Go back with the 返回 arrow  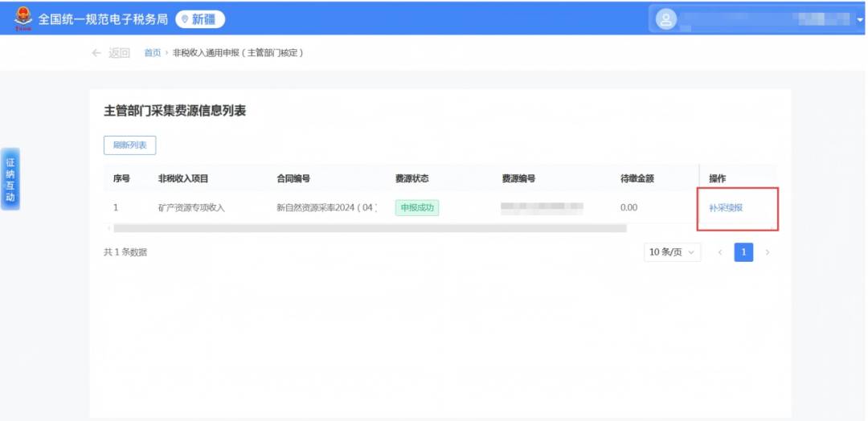tap(97, 53)
